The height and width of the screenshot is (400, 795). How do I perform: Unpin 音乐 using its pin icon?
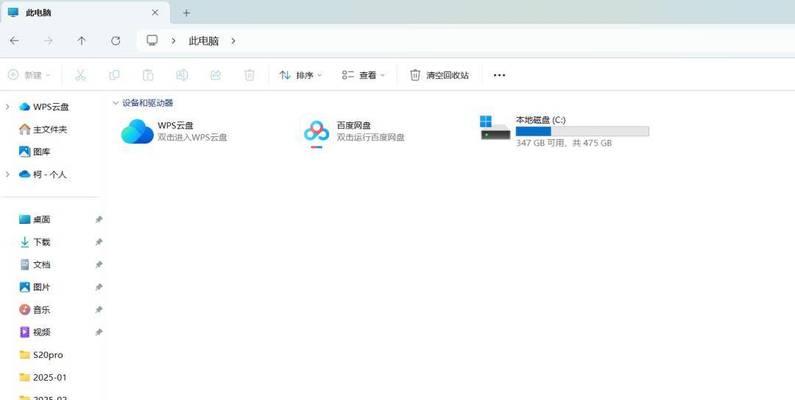pyautogui.click(x=99, y=310)
